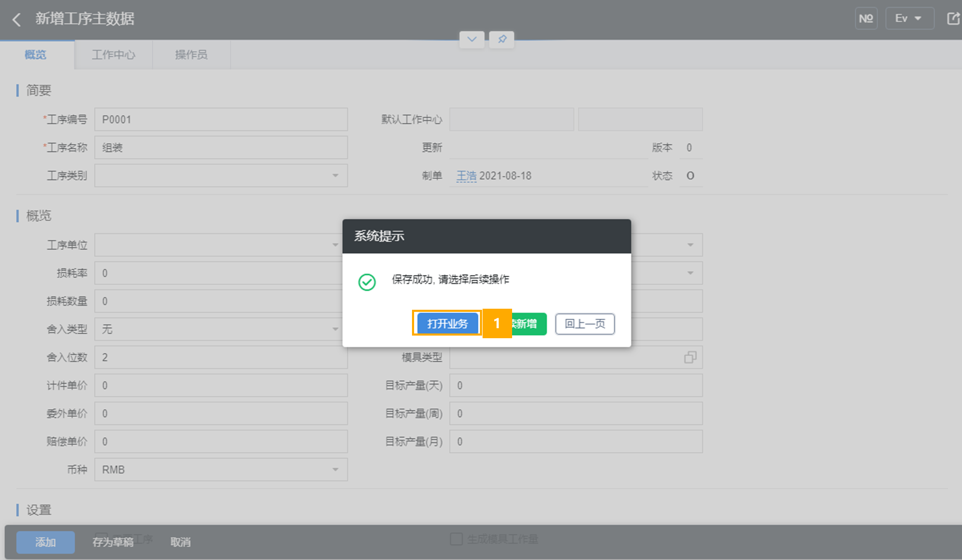Click the 系统提示 dialog title
The image size is (962, 560).
click(379, 236)
